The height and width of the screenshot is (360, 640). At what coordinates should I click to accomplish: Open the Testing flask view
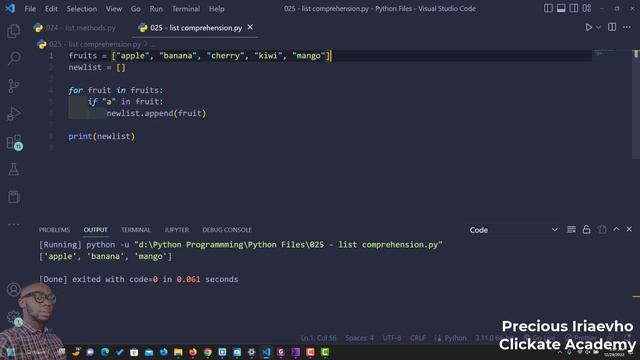click(x=13, y=169)
